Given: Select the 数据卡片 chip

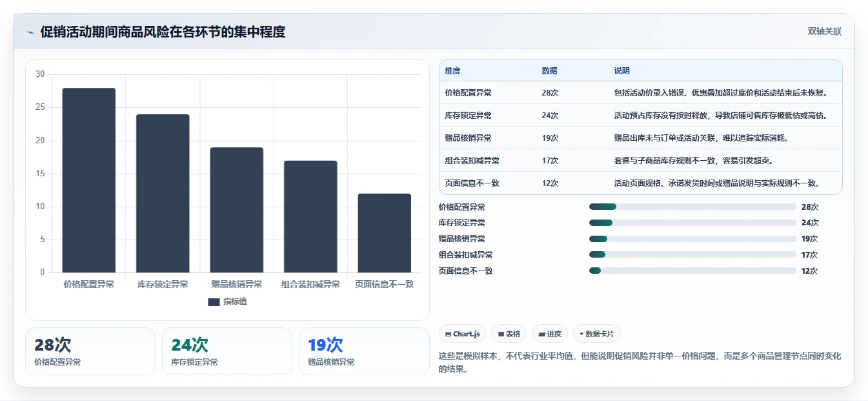Looking at the screenshot, I should coord(597,334).
